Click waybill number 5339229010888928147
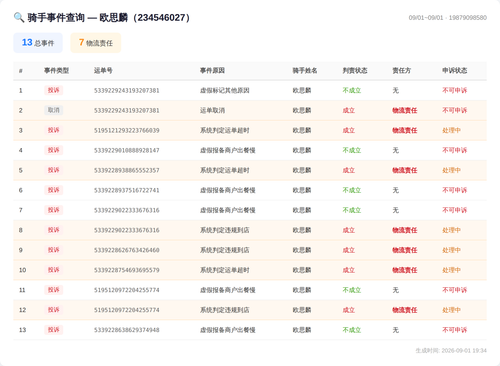The height and width of the screenshot is (366, 500). click(x=127, y=150)
